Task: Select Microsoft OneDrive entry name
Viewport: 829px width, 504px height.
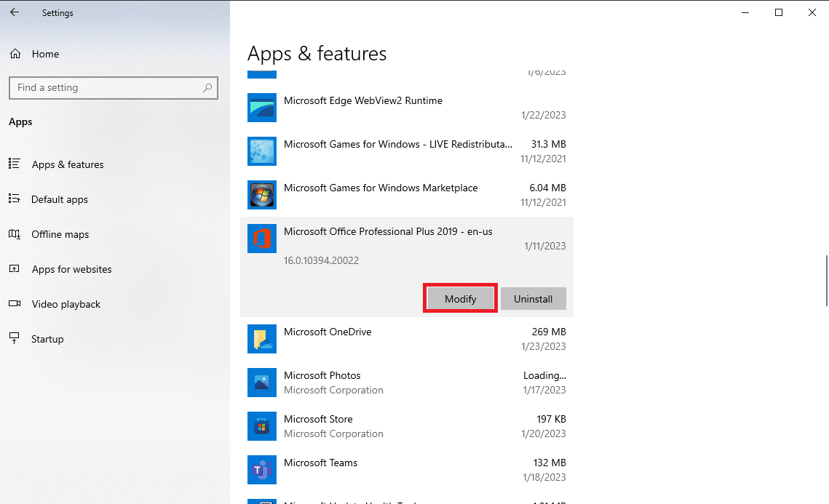Action: pyautogui.click(x=328, y=332)
